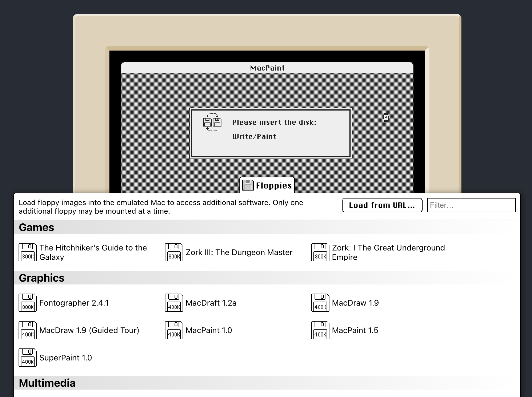The width and height of the screenshot is (532, 397).
Task: Select MacDraw 1.9 (Guided Tour) label
Action: click(x=89, y=330)
